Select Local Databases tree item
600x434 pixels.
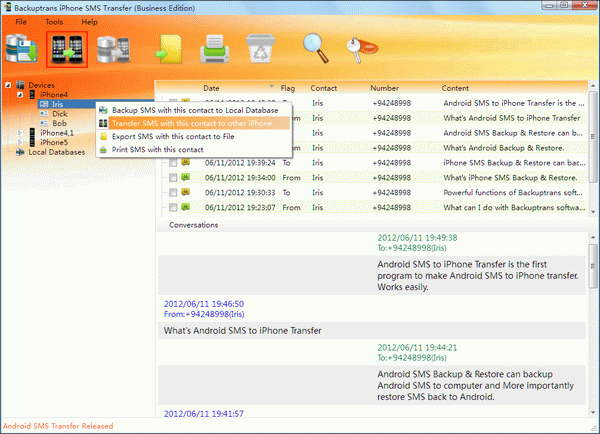[57, 152]
